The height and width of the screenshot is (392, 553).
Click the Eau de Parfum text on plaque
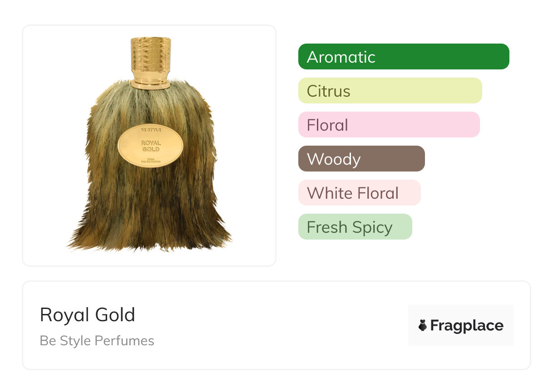(150, 163)
